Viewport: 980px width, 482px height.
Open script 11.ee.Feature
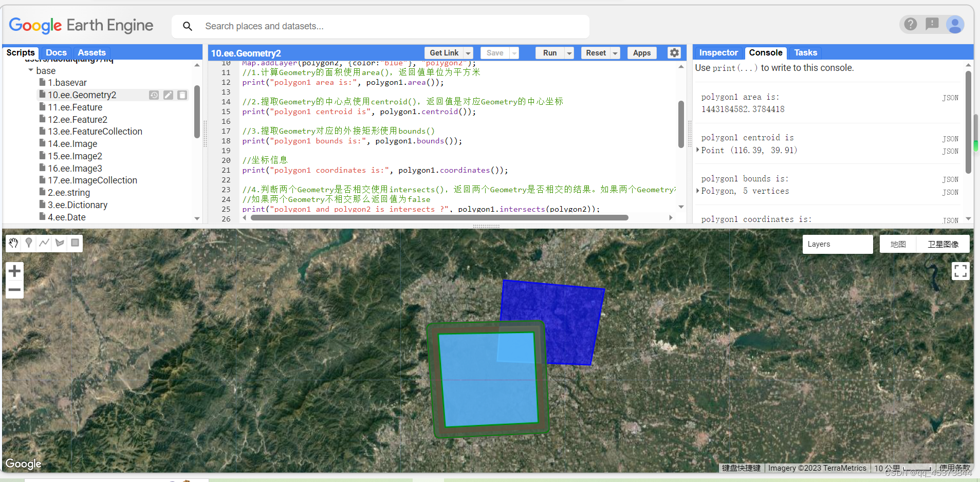pos(75,107)
